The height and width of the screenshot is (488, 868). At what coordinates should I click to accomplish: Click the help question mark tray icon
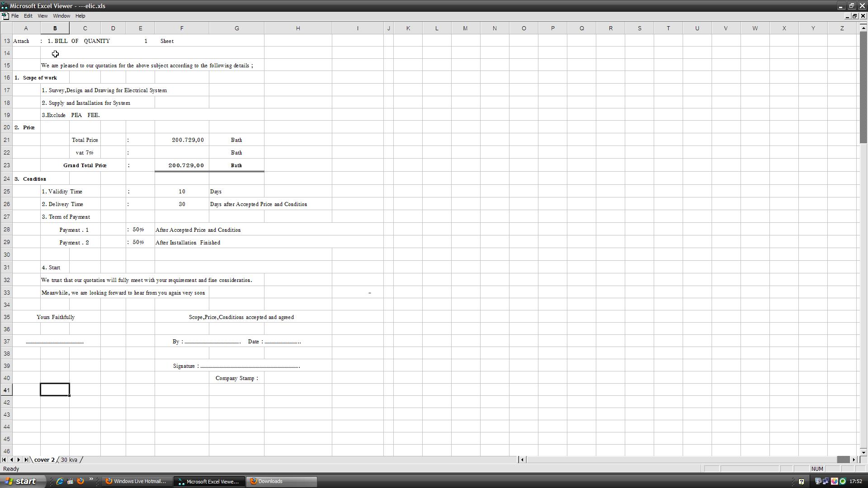pyautogui.click(x=801, y=481)
